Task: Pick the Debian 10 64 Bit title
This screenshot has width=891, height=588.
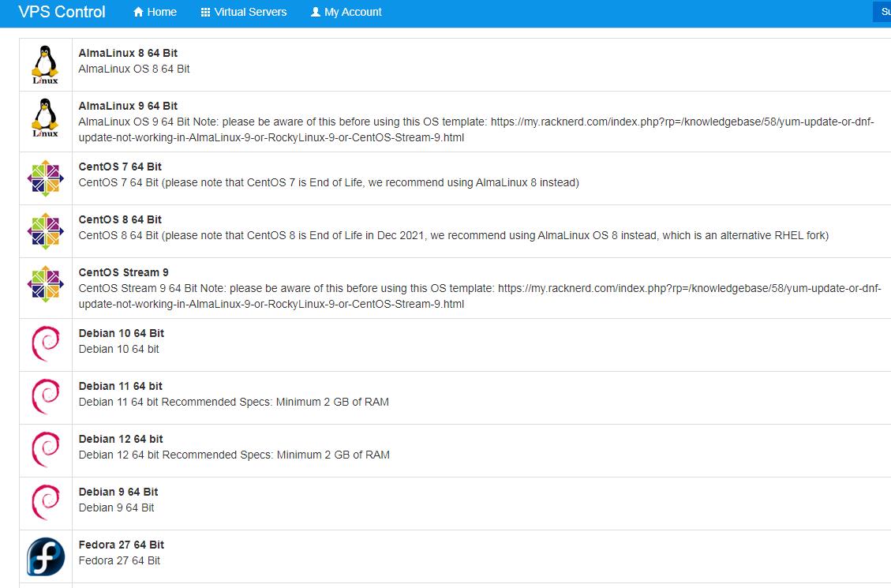Action: [121, 333]
